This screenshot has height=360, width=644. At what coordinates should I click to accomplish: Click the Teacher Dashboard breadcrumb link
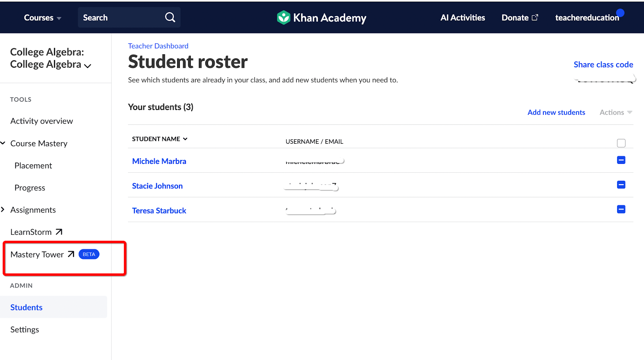coord(158,46)
